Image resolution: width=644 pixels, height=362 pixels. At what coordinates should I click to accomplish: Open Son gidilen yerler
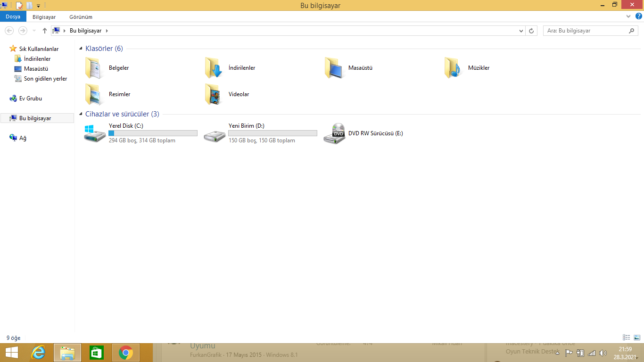click(x=45, y=79)
